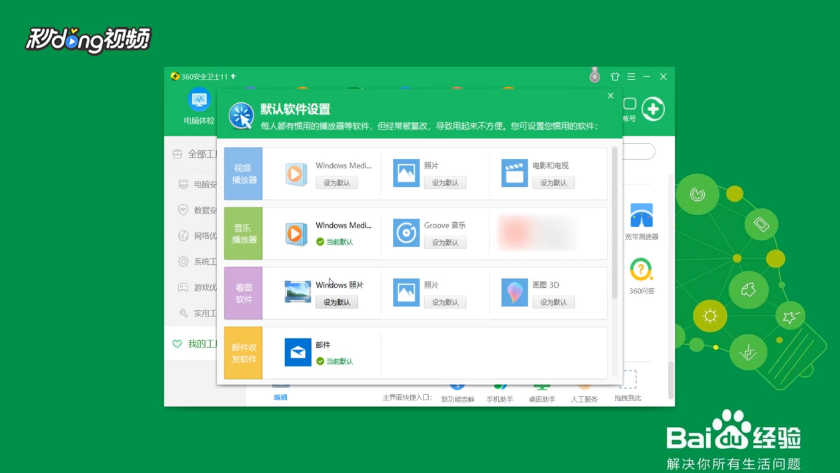Click Windows Media Player icon in music row
The width and height of the screenshot is (840, 473).
(x=296, y=234)
